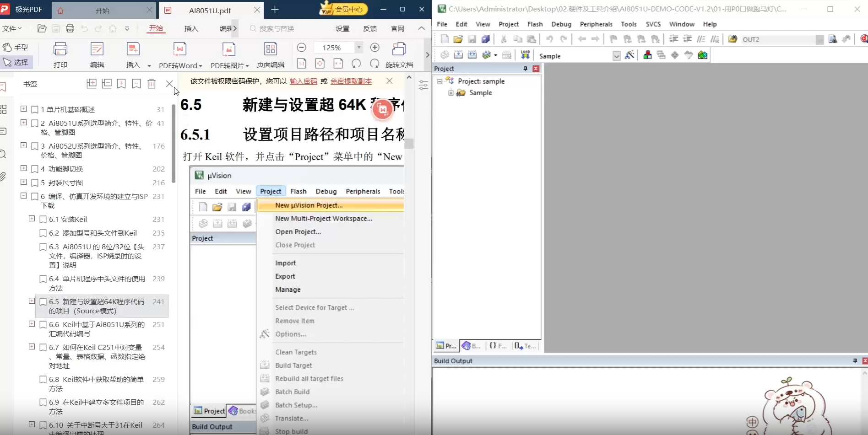The image size is (868, 435).
Task: Open the 文件 file menu dropdown
Action: pos(12,28)
